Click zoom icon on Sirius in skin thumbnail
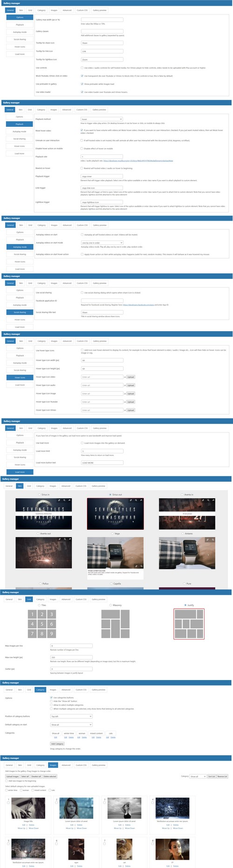Screen dimensions: 233x868 click(64, 500)
